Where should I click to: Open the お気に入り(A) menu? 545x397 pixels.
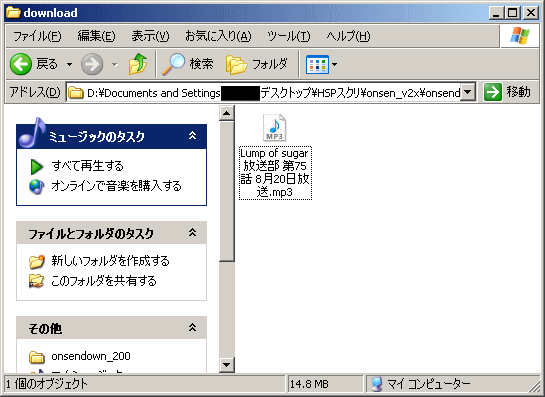[218, 36]
